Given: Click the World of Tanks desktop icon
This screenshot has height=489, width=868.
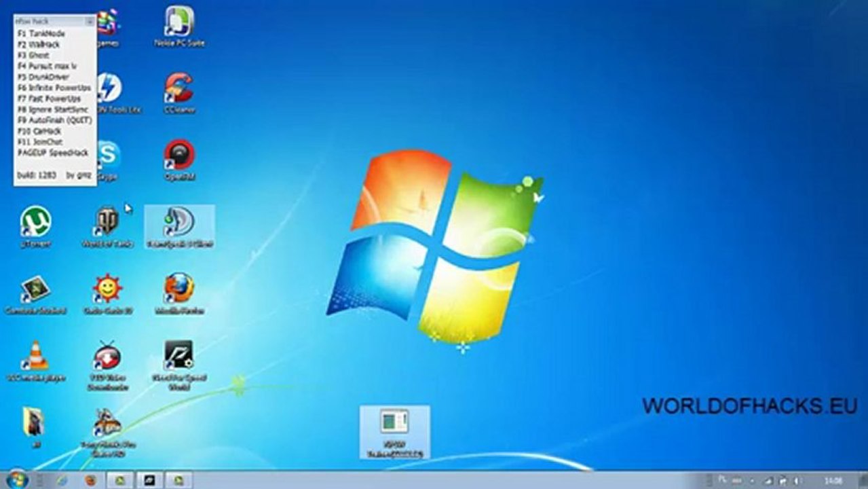Looking at the screenshot, I should coord(107,227).
